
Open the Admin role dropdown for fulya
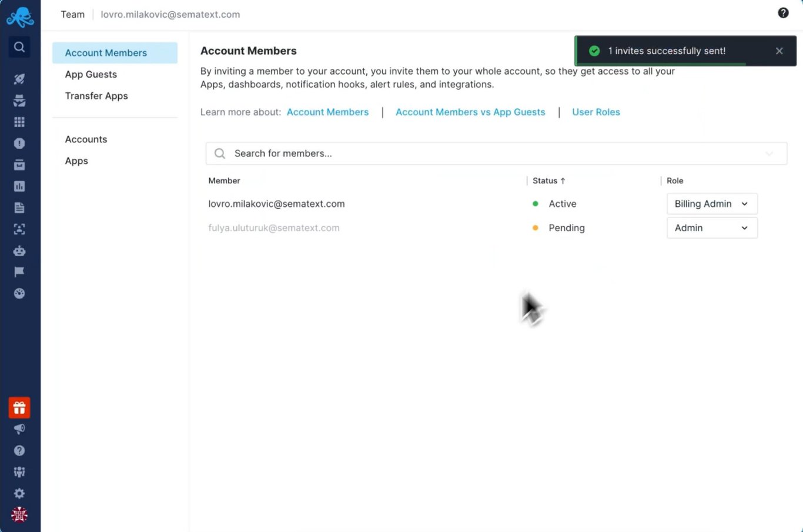[x=712, y=228]
